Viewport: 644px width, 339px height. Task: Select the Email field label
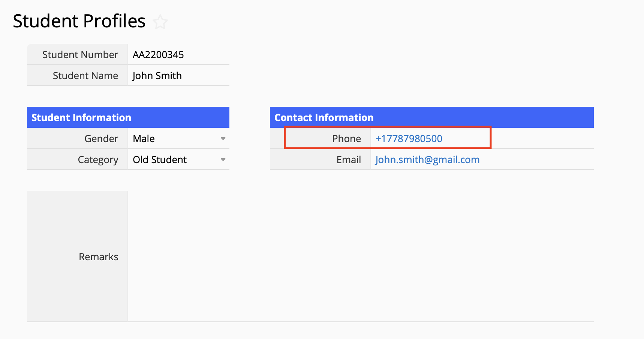coord(349,160)
